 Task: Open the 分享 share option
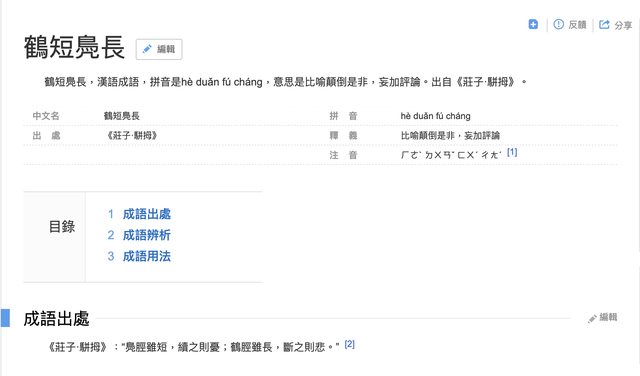[x=623, y=25]
